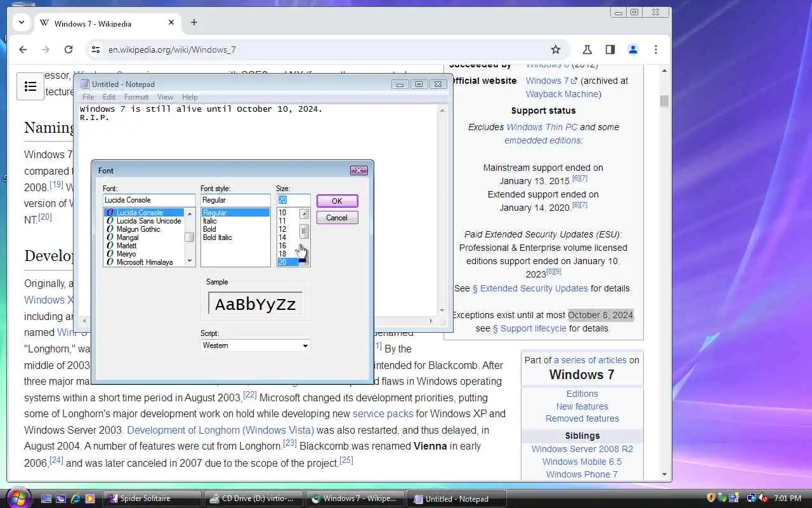Click Show Desktop in Quick Launch

(x=46, y=498)
